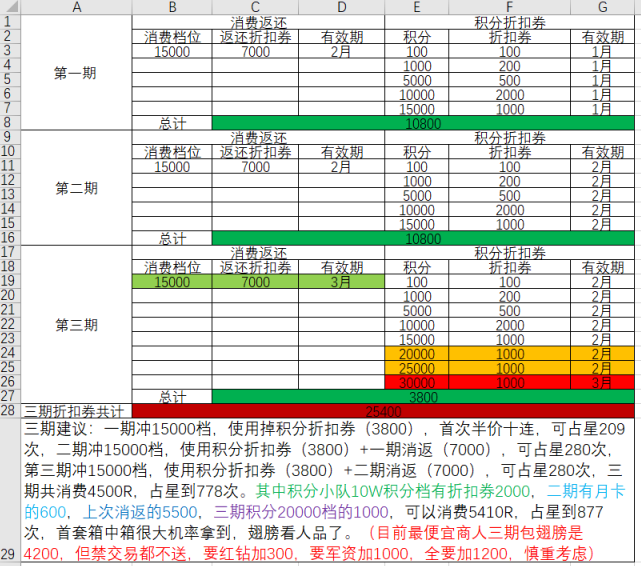The image size is (641, 566).
Task: Select the green 3800 total cell
Action: pos(423,396)
